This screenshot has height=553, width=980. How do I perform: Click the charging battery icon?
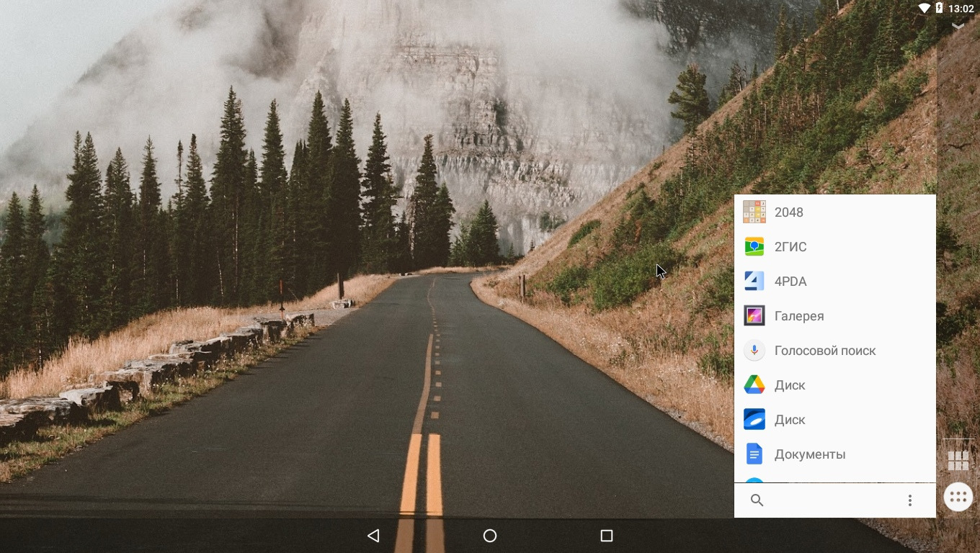pyautogui.click(x=939, y=9)
